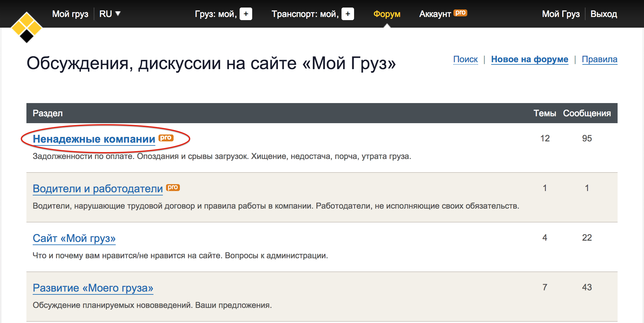This screenshot has height=323, width=644.
Task: Click messages count 43
Action: (x=587, y=287)
